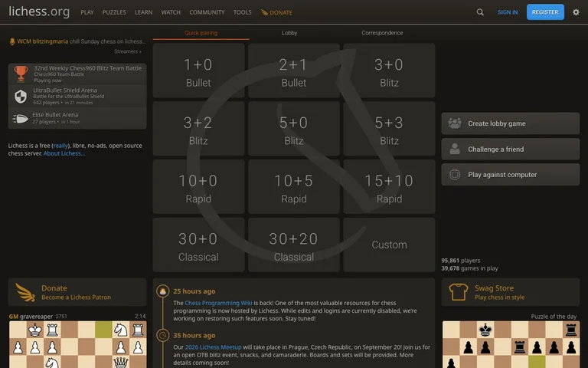Image resolution: width=588 pixels, height=368 pixels.
Task: Click the 25 hours ago timeline icon
Action: click(x=163, y=291)
